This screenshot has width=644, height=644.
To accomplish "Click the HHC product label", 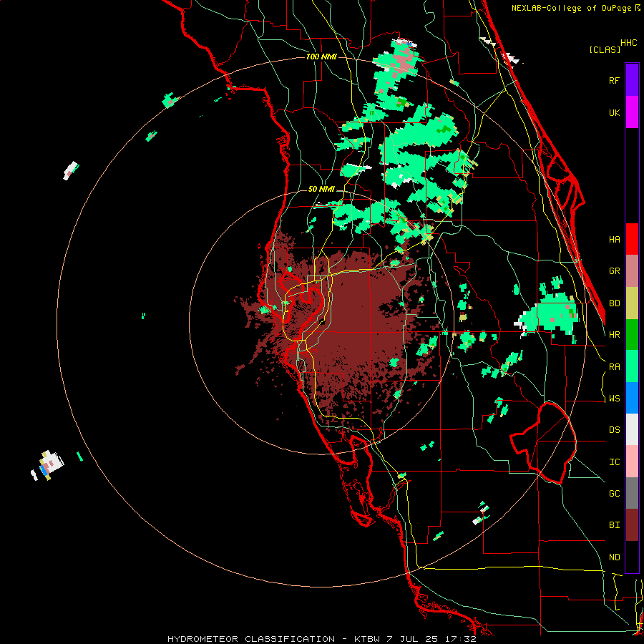I will pos(629,43).
